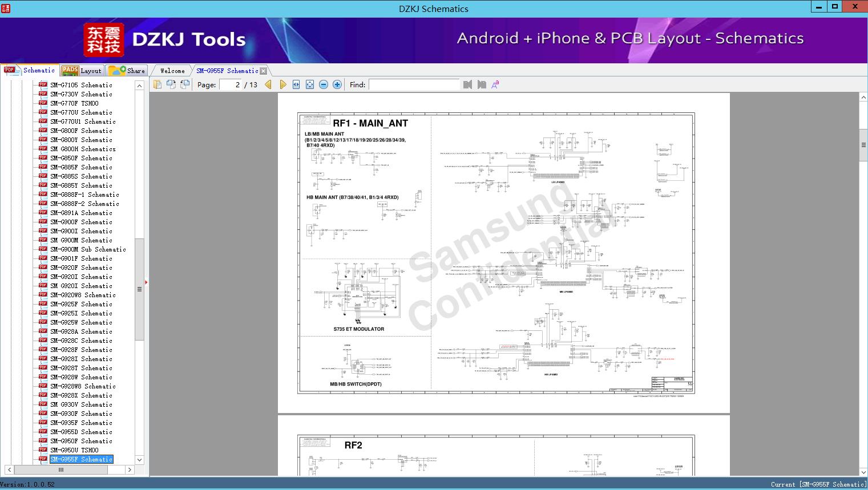This screenshot has width=868, height=490.
Task: Click PDF icon beside SM-G885F Schematic
Action: click(43, 167)
